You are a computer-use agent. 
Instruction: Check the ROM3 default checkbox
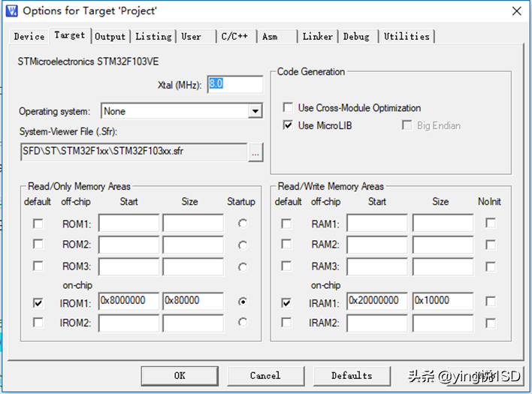(x=38, y=266)
